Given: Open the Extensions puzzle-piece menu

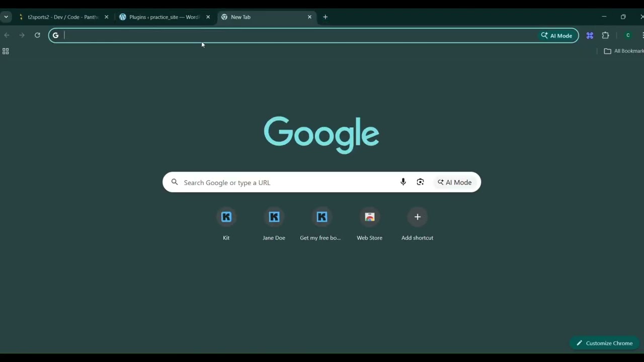Looking at the screenshot, I should pos(605,35).
